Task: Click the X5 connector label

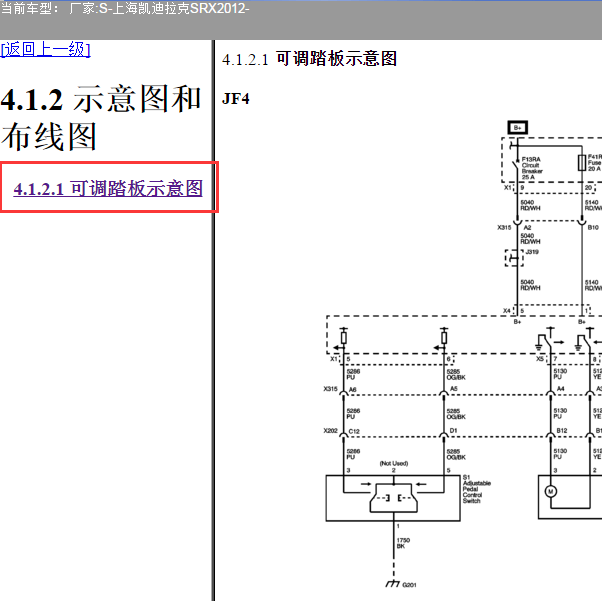Action: [540, 359]
